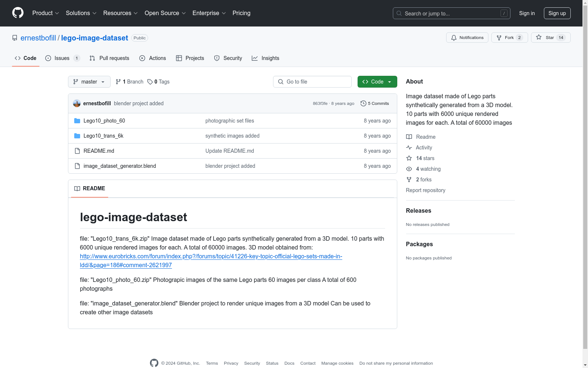Focus the Search or jump to field
Screen dimensions: 588x368
[x=452, y=13]
